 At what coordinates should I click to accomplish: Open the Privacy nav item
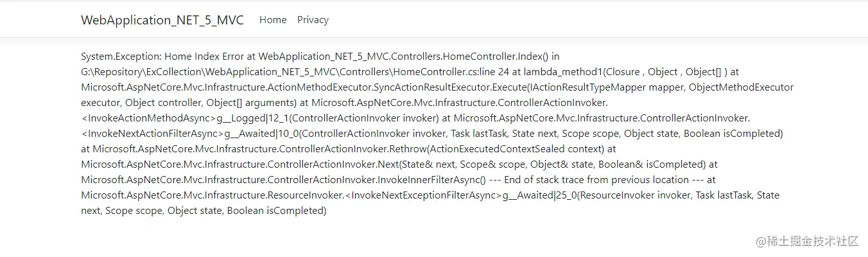pos(313,20)
